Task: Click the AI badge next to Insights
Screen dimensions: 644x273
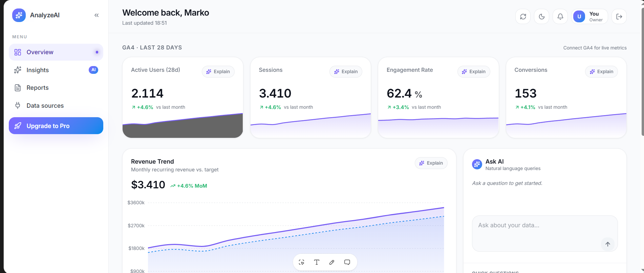Action: pyautogui.click(x=93, y=70)
